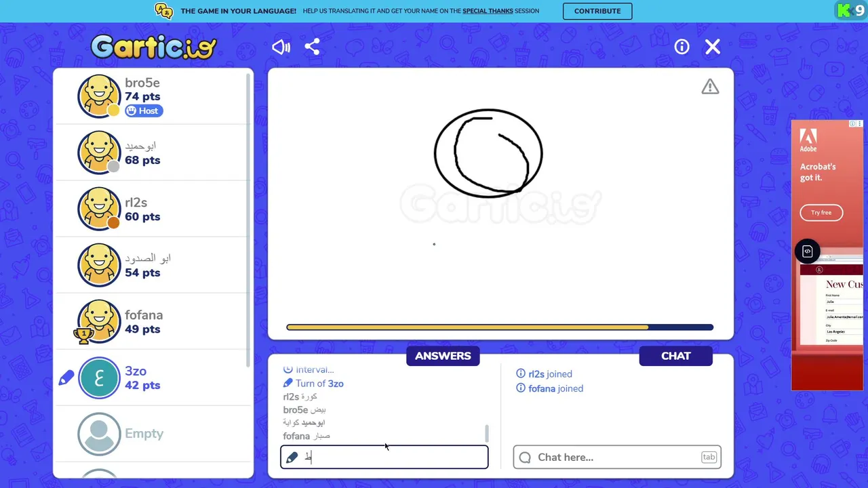Viewport: 868px width, 488px height.
Task: Click '74 pts' score of bro5e
Action: click(142, 97)
